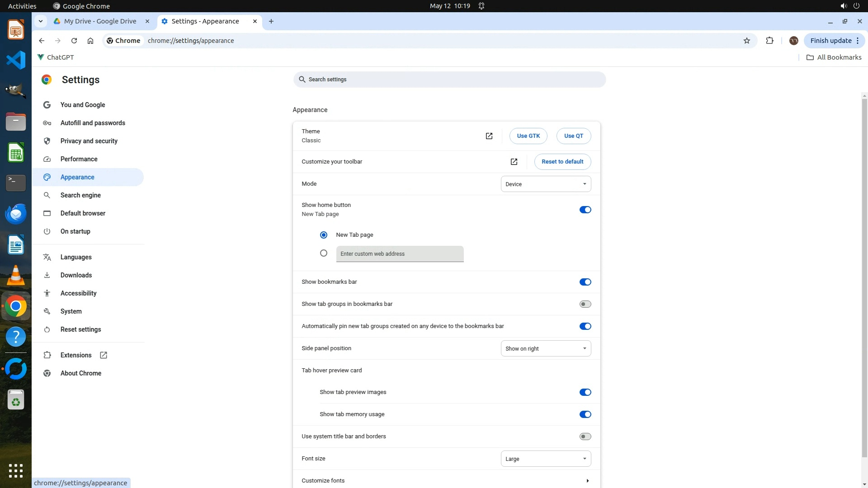Image resolution: width=868 pixels, height=488 pixels.
Task: Open the Extensions puzzle icon in toolbar
Action: coord(769,41)
